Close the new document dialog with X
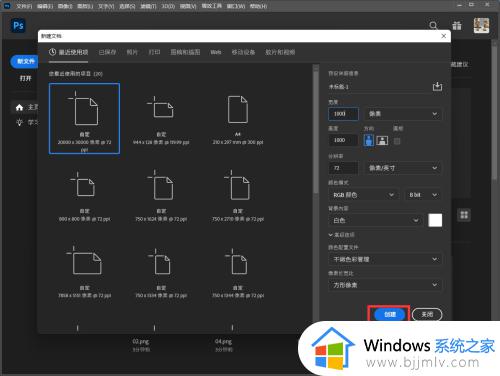 [x=443, y=36]
